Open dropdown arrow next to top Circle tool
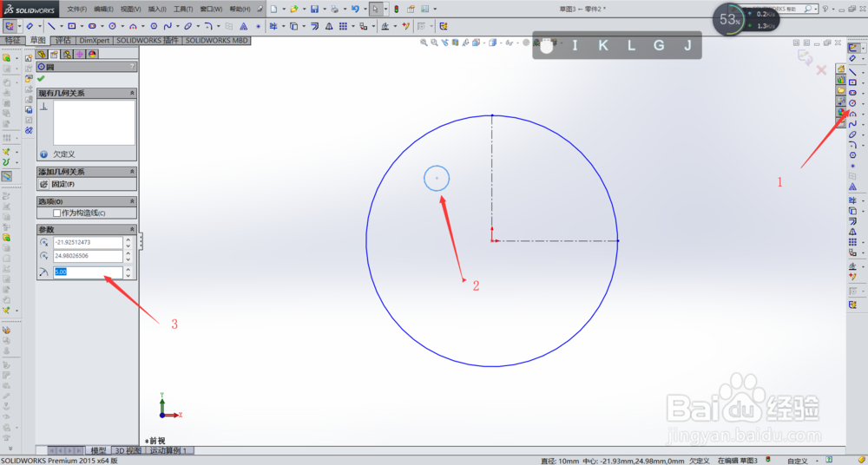The height and width of the screenshot is (465, 868). coord(122,26)
